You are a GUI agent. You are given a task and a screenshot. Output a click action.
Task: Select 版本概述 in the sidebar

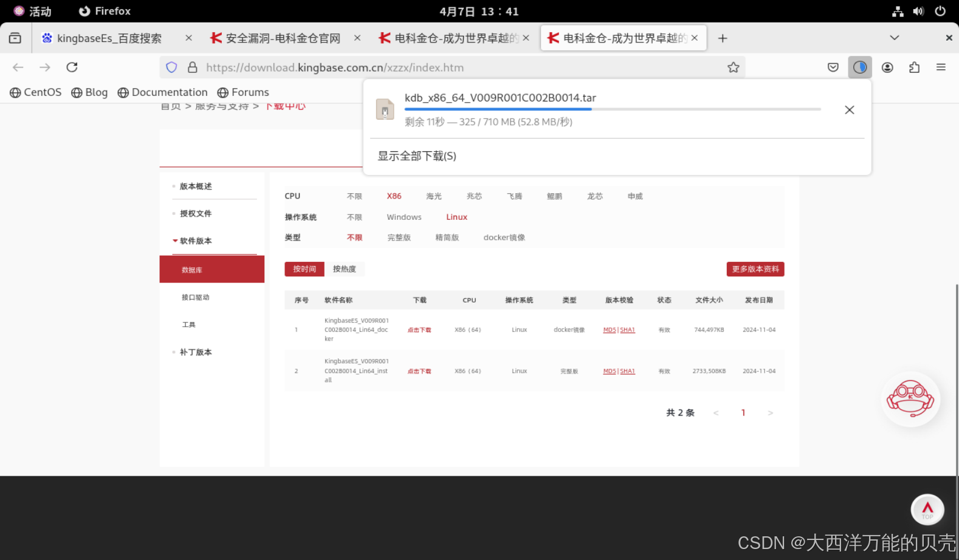coord(196,186)
